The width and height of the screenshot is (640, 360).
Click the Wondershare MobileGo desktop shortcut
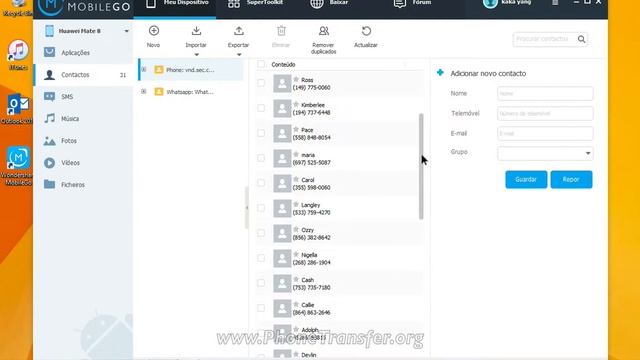point(17,165)
